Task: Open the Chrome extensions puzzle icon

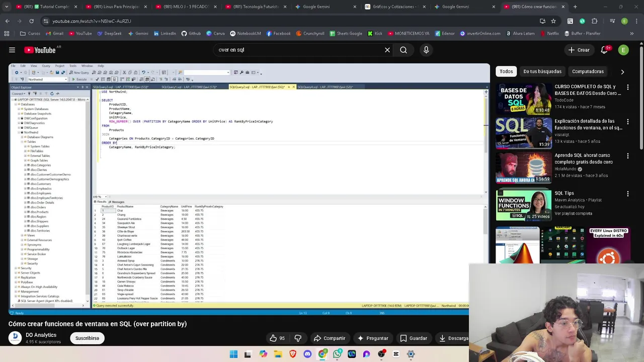Action: pyautogui.click(x=595, y=21)
